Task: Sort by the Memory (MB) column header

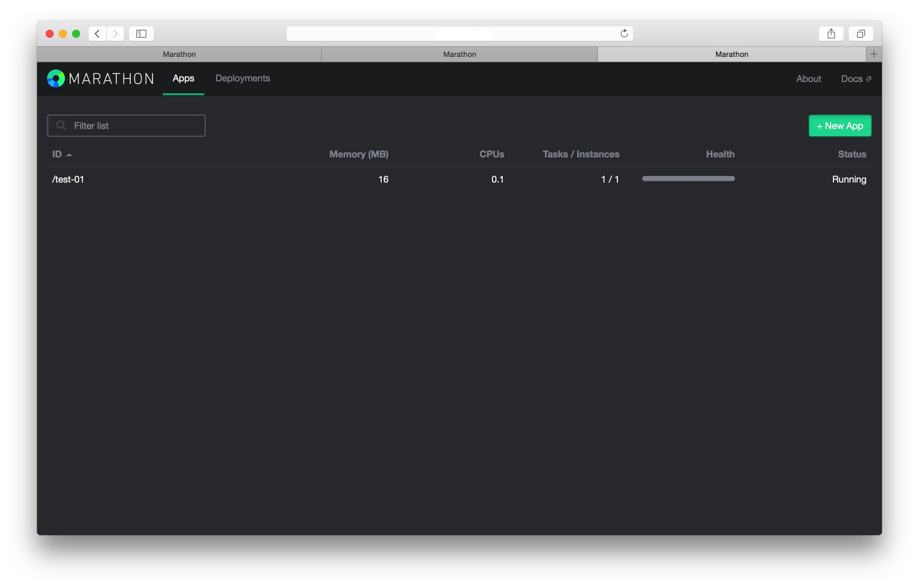Action: [359, 154]
